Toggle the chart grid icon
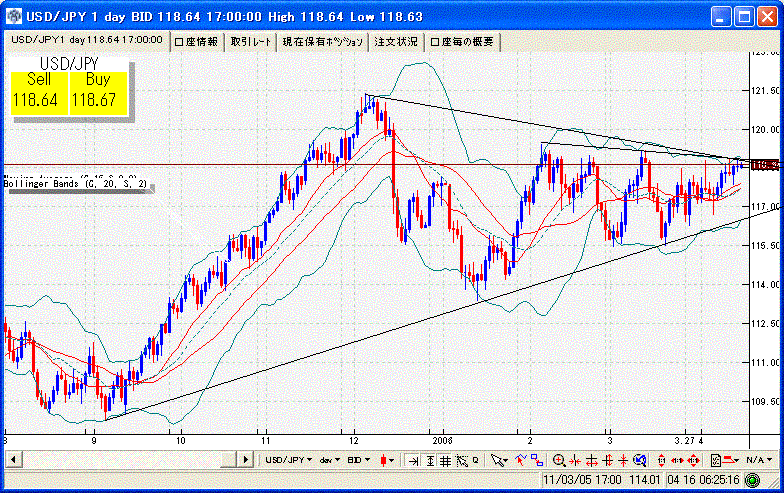 (x=445, y=460)
